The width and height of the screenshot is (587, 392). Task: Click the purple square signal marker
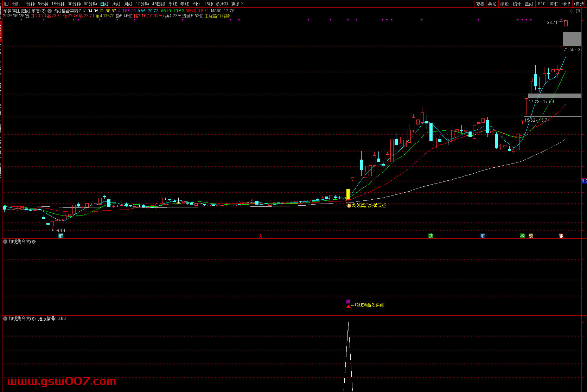[349, 301]
